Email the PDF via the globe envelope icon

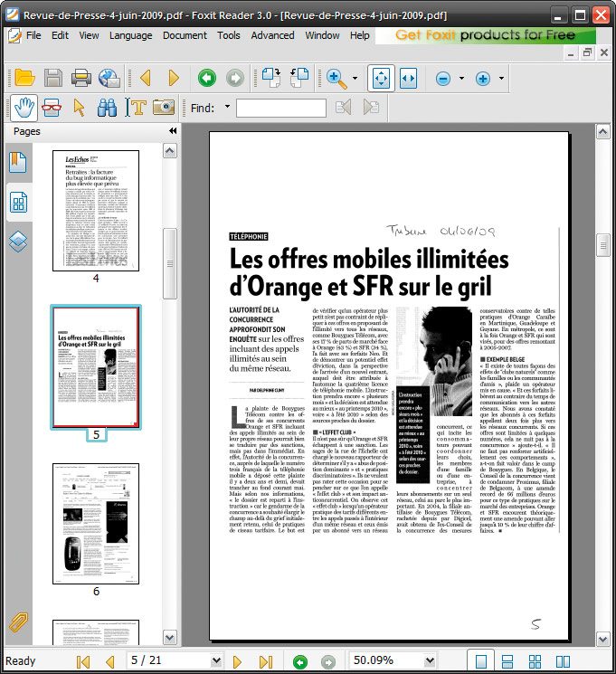click(109, 78)
